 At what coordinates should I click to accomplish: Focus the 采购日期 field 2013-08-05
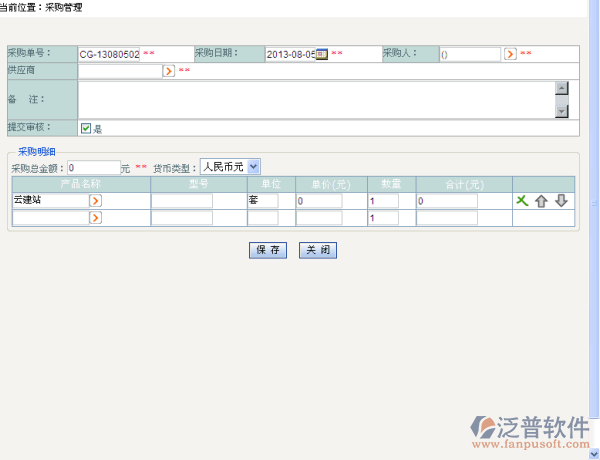click(291, 54)
